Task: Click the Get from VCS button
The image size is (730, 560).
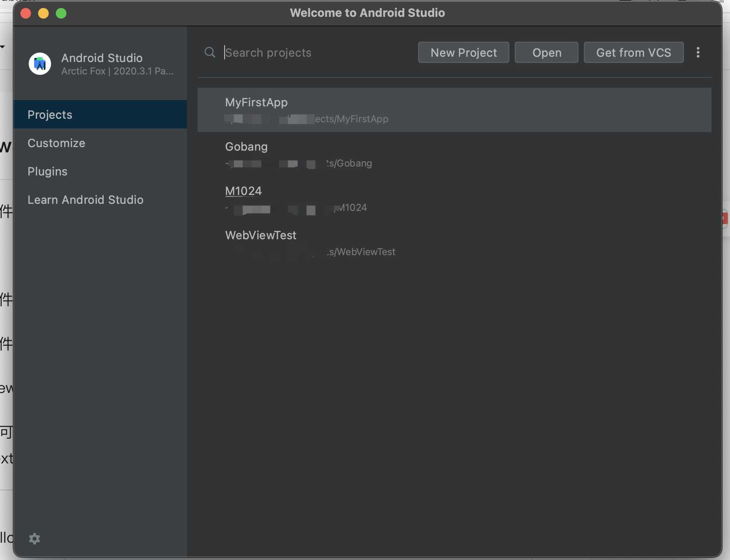Action: coord(634,52)
